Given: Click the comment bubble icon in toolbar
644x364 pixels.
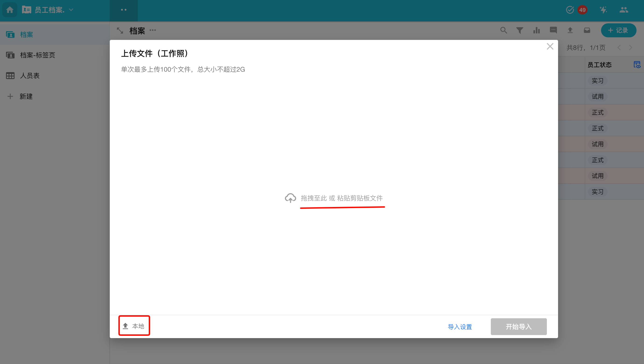Looking at the screenshot, I should [x=553, y=30].
